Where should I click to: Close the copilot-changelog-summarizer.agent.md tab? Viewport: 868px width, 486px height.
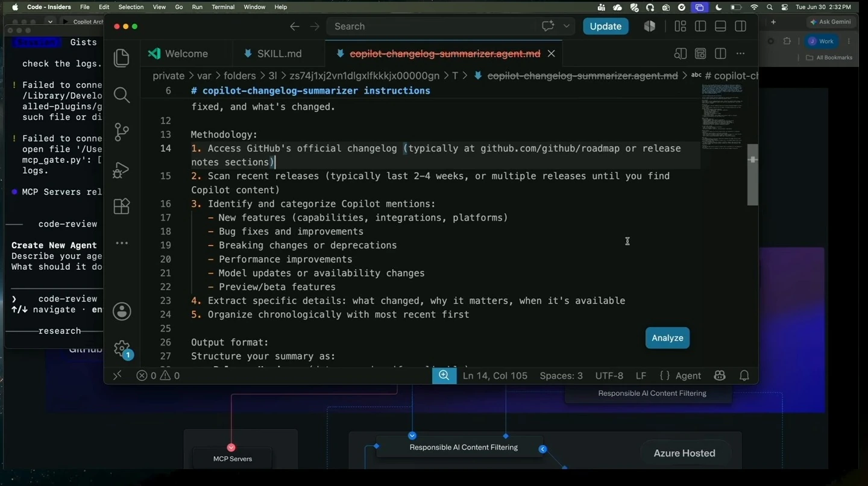click(x=551, y=54)
